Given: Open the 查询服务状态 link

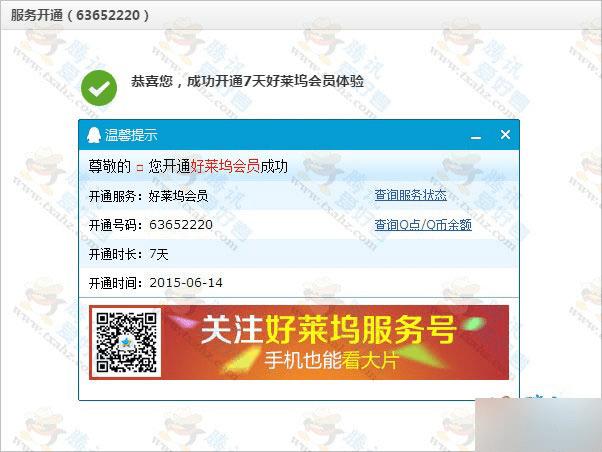Looking at the screenshot, I should (410, 195).
